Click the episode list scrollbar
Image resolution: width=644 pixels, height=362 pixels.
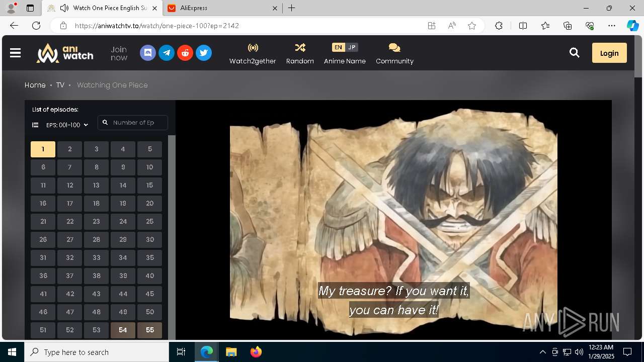tap(172, 237)
